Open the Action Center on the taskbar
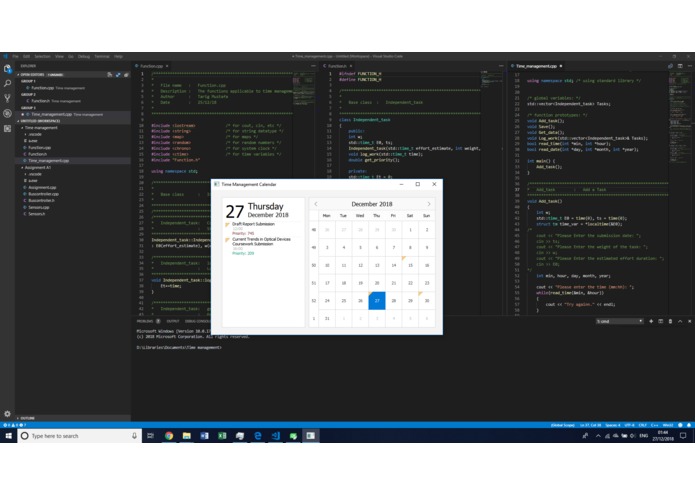Screen dimensions: 695x494 [683, 436]
